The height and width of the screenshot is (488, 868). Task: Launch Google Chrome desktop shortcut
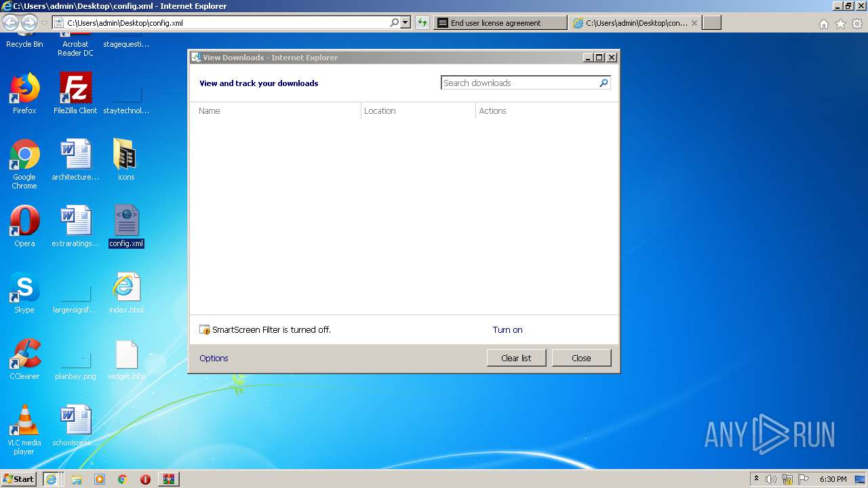tap(24, 164)
